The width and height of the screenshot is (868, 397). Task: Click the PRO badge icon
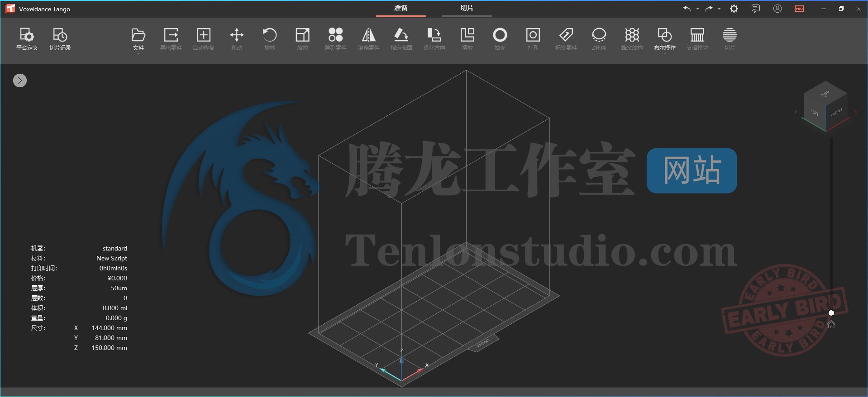coord(799,9)
